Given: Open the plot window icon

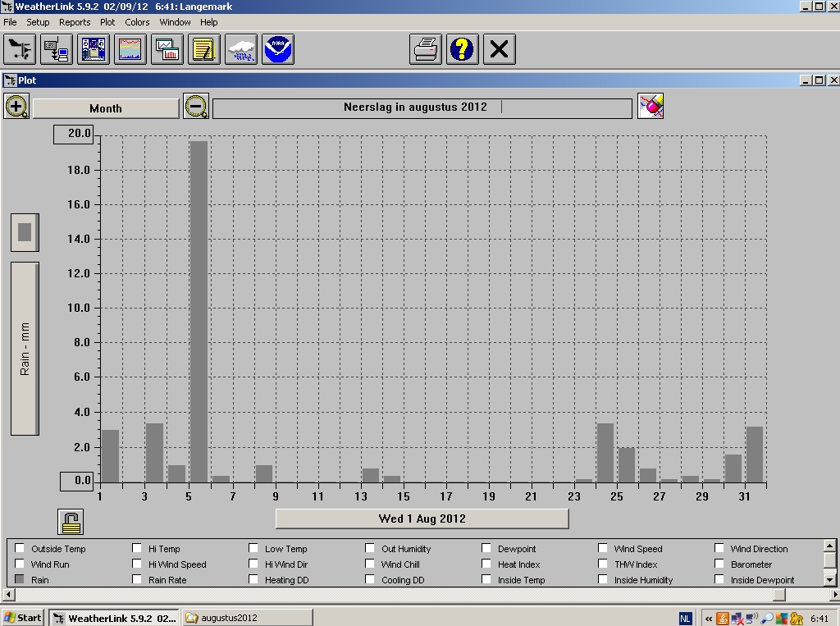Looking at the screenshot, I should 167,49.
